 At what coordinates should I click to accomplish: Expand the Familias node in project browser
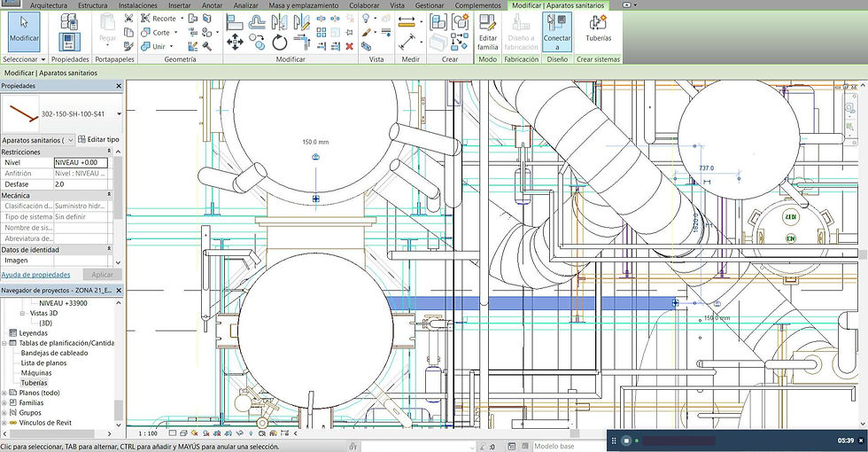(x=4, y=402)
